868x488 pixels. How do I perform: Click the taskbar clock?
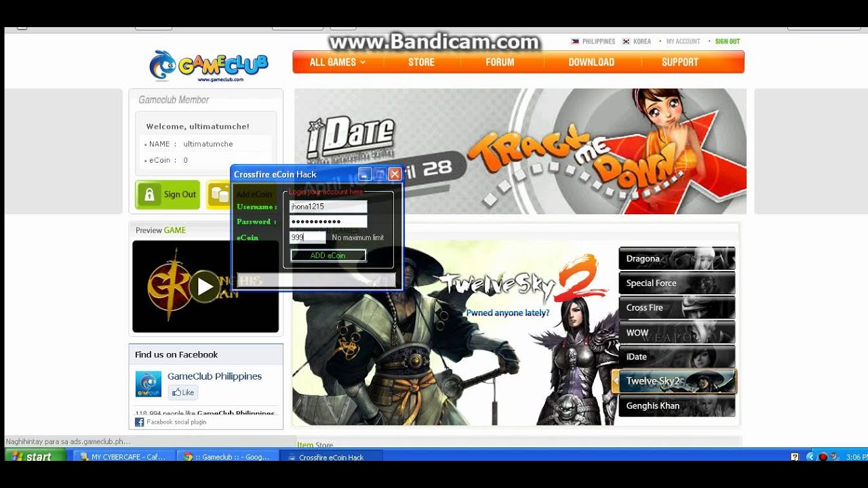tap(856, 457)
